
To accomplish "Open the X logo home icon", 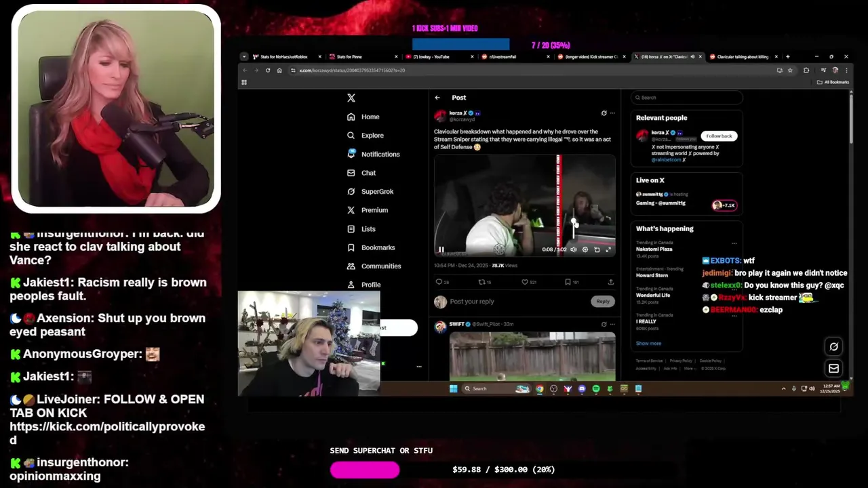I will coord(351,98).
